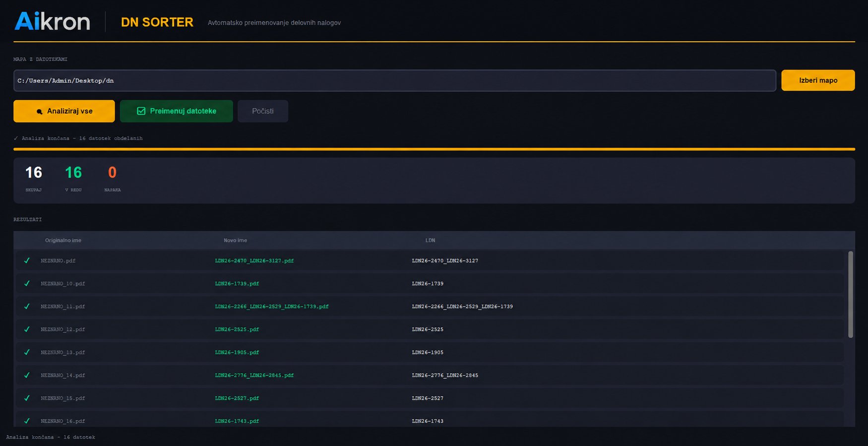Start renaming with Preimenuj datoteke
The width and height of the screenshot is (868, 446).
point(176,111)
